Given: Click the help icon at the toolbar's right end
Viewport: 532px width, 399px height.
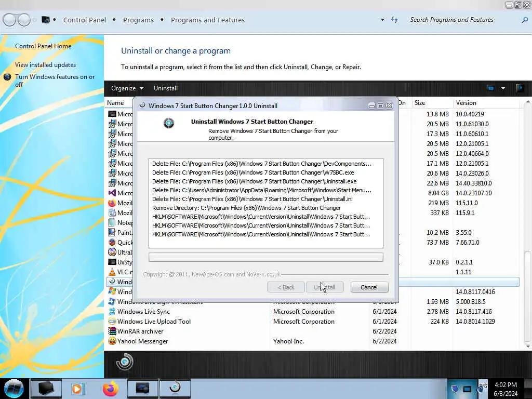Looking at the screenshot, I should [520, 88].
